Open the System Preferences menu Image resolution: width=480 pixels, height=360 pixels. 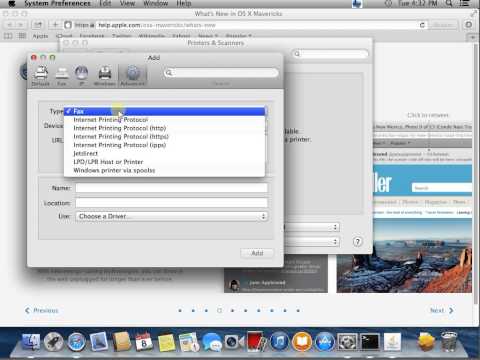57,4
